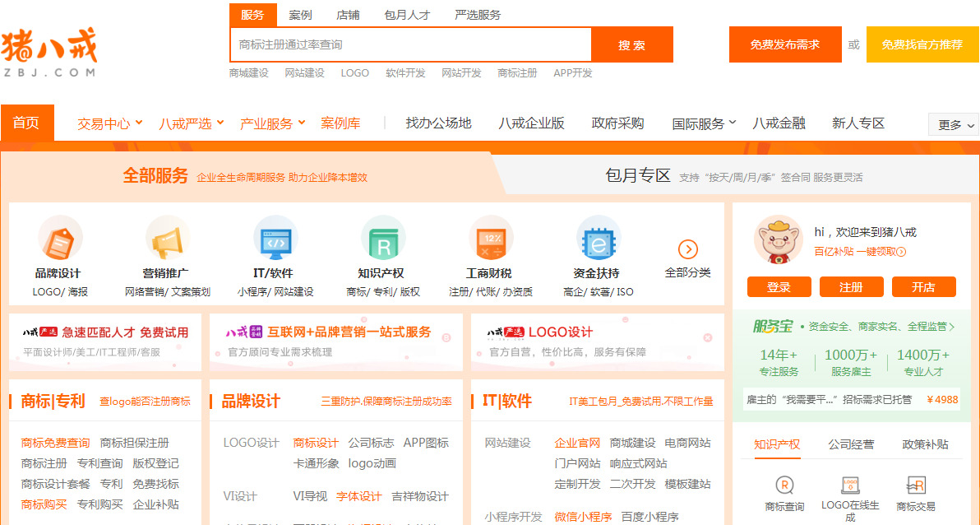Open 八戒金融 in navigation
Viewport: 980px width, 525px height.
coord(779,123)
